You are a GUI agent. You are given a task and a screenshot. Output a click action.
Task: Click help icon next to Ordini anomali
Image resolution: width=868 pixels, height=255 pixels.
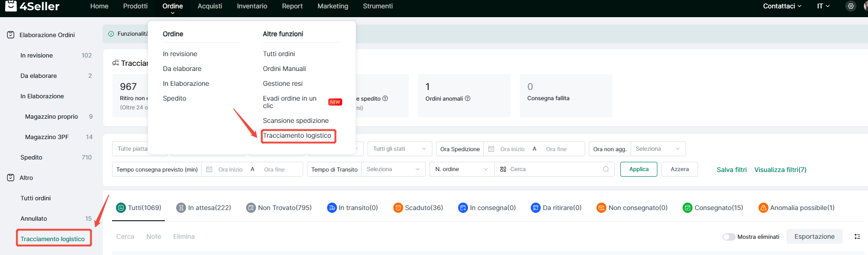click(468, 98)
